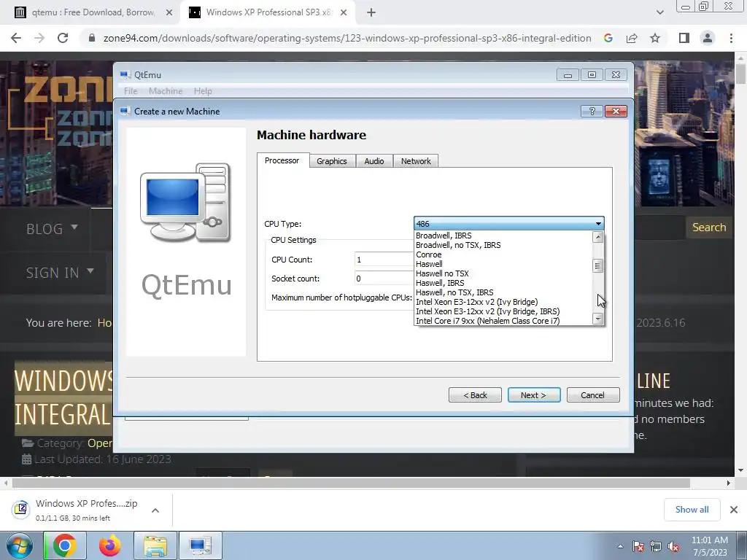
Task: Click the Socket count field
Action: coord(384,278)
